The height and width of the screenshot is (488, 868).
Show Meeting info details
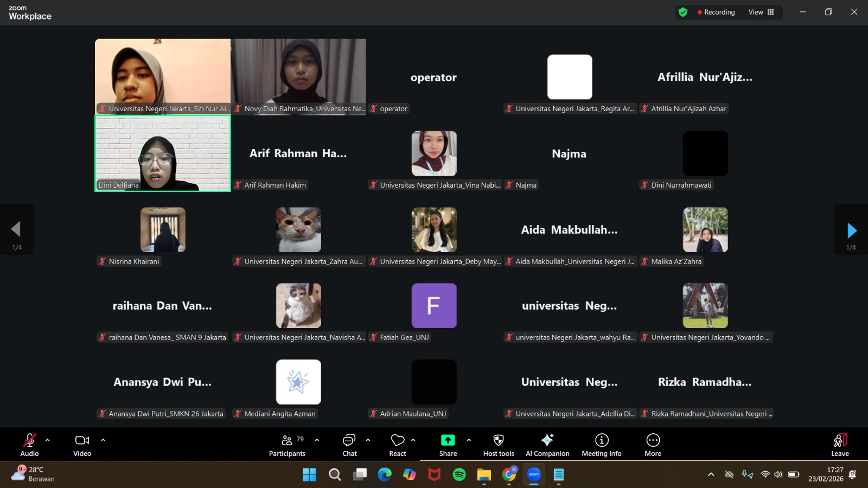tap(602, 445)
